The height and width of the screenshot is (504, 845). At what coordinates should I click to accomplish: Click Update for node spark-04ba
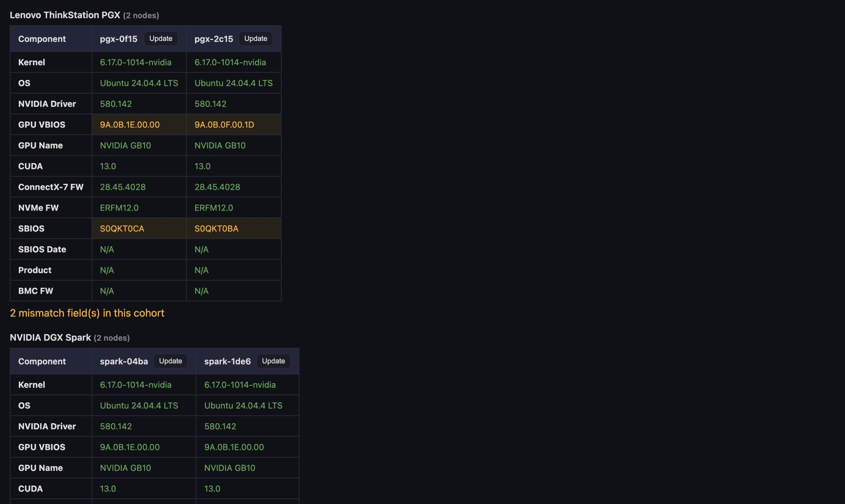pos(171,361)
